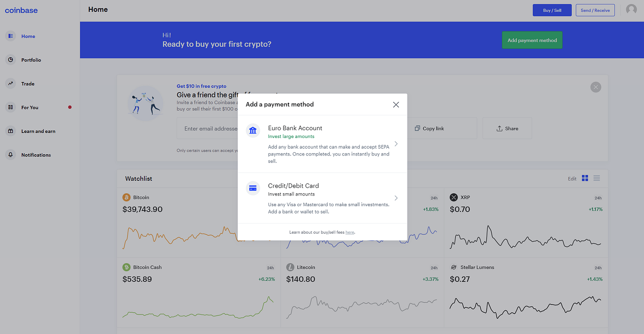
Task: Click the Stellar Lumens price chart
Action: click(x=525, y=307)
